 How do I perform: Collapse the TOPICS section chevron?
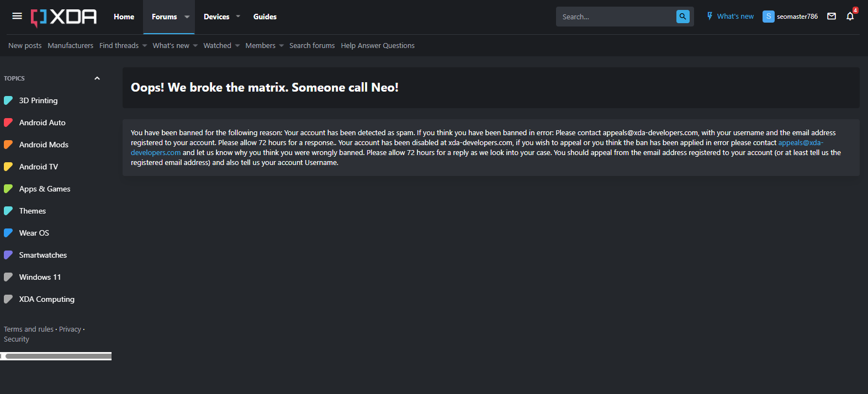click(x=97, y=78)
